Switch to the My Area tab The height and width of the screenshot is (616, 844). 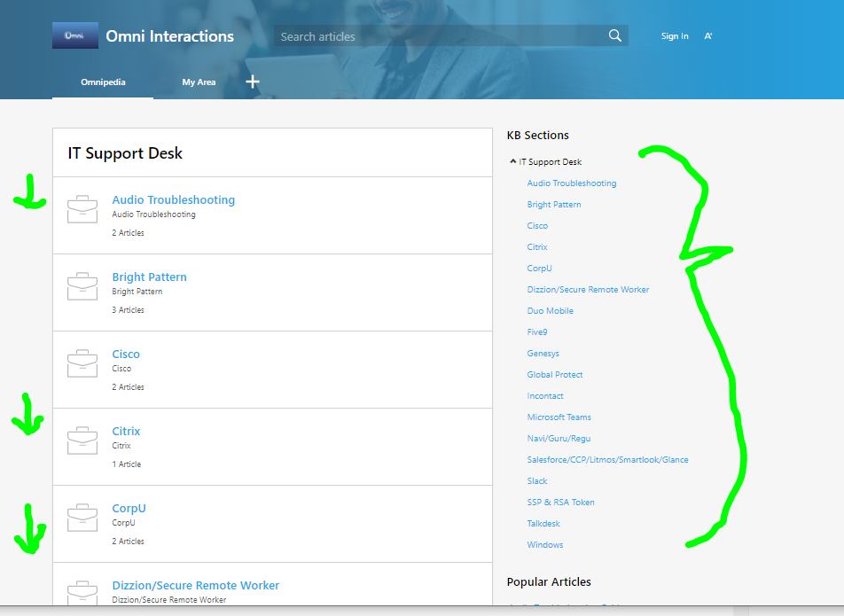tap(199, 82)
